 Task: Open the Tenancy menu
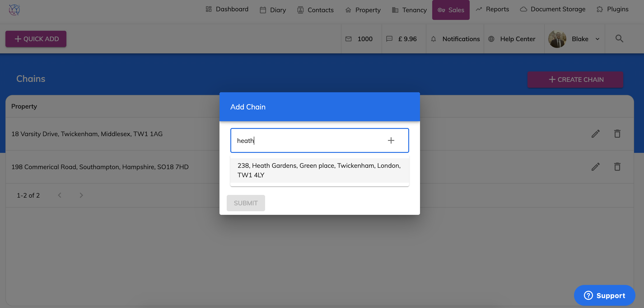pos(409,10)
